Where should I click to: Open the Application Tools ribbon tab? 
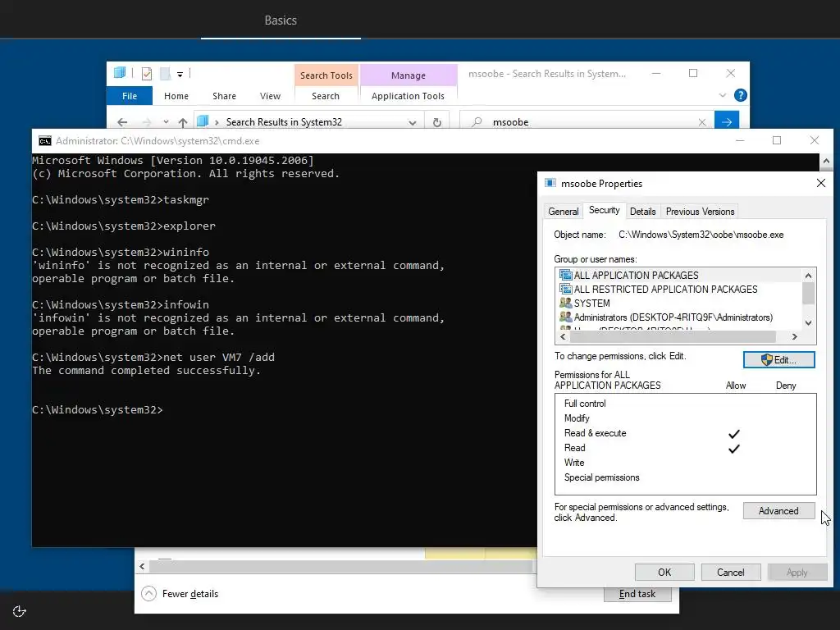coord(409,96)
